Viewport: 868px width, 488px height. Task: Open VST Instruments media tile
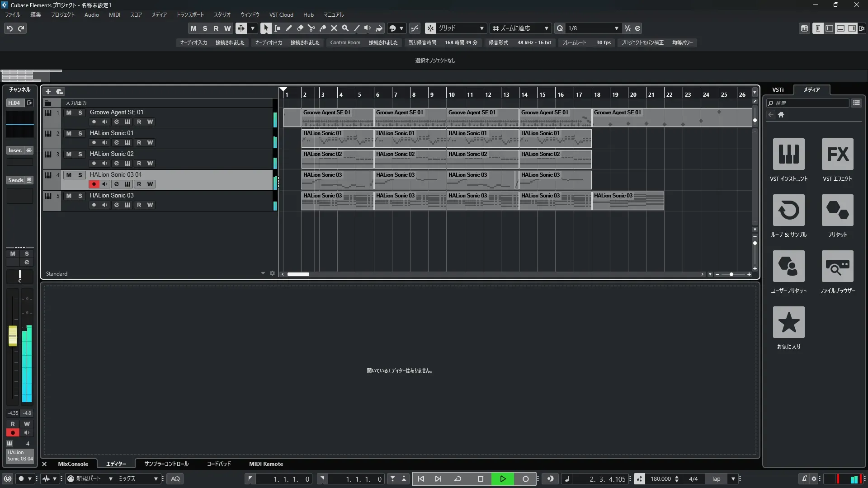[788, 154]
